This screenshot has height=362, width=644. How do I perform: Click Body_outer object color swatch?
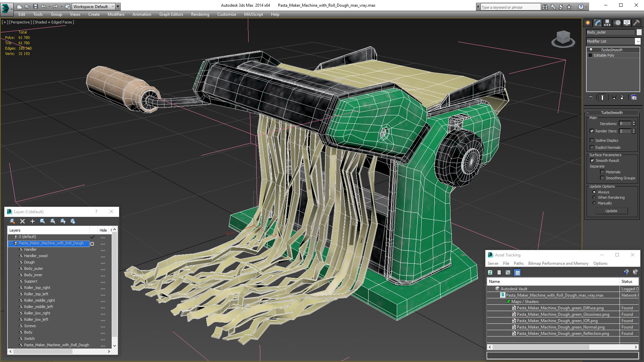pyautogui.click(x=639, y=32)
